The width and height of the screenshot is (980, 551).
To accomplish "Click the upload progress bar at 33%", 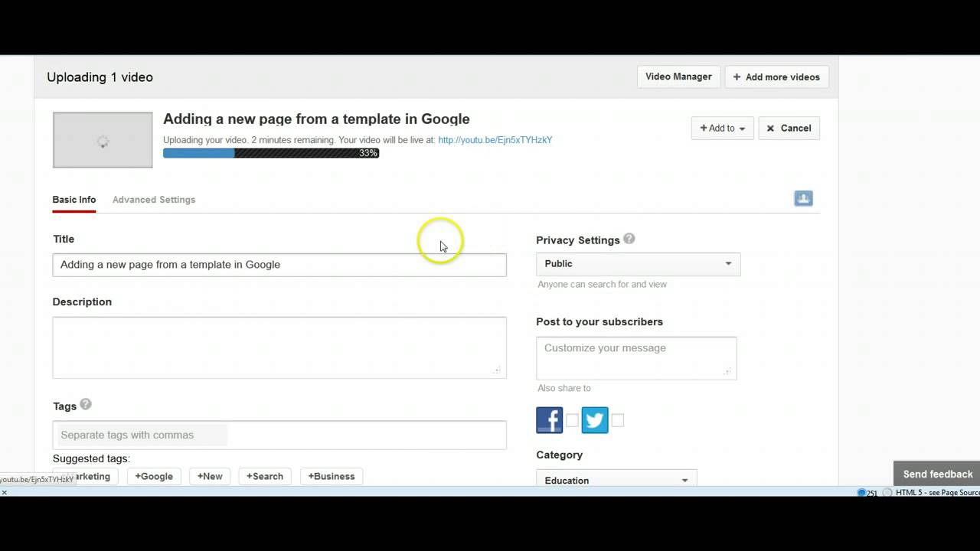I will [x=271, y=153].
